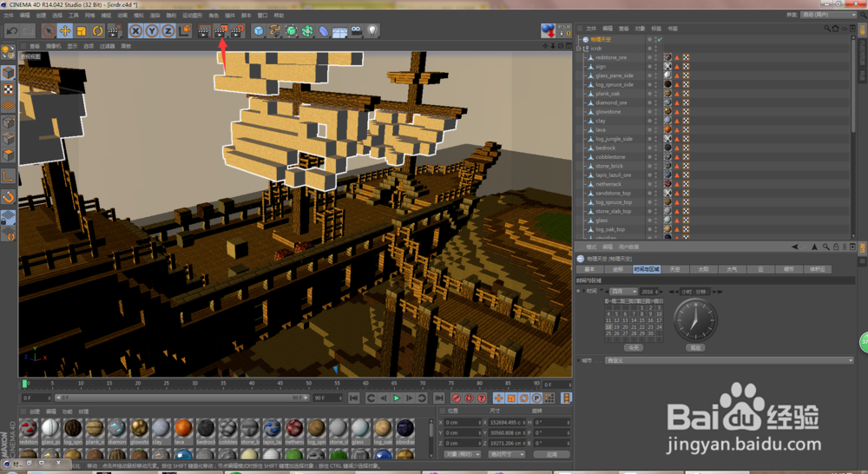Open the blue deformer icon
The width and height of the screenshot is (868, 474).
(324, 31)
